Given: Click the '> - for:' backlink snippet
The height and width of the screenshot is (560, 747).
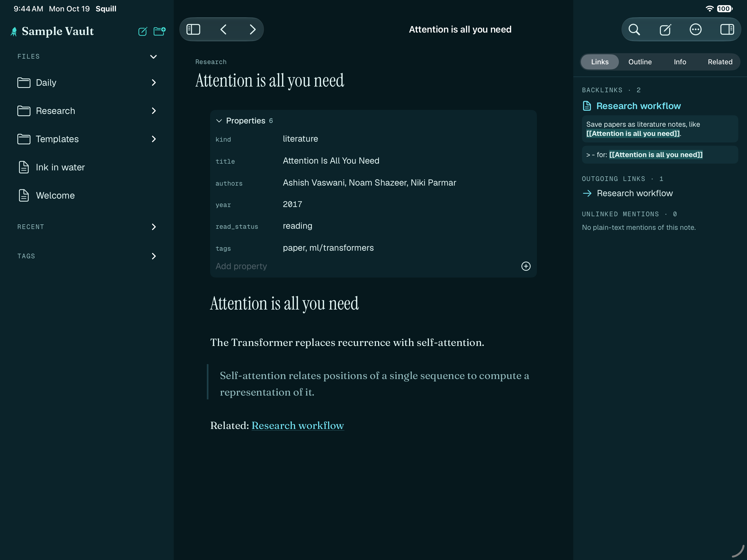Looking at the screenshot, I should click(660, 155).
